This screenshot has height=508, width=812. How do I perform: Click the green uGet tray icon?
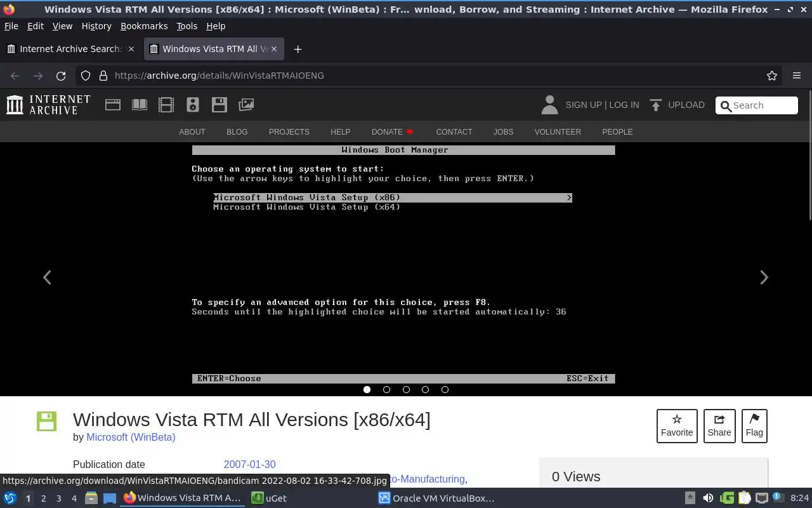coord(727,498)
